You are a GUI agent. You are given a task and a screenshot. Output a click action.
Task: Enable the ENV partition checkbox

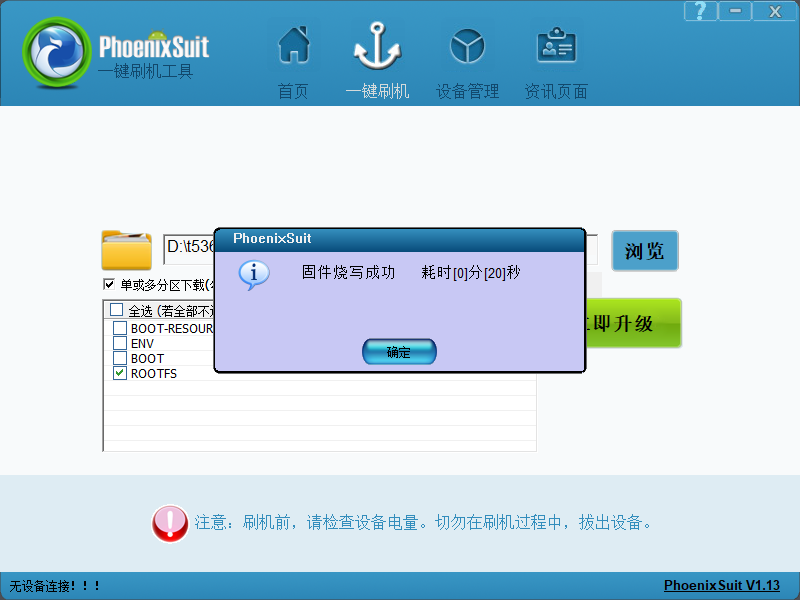click(x=120, y=343)
